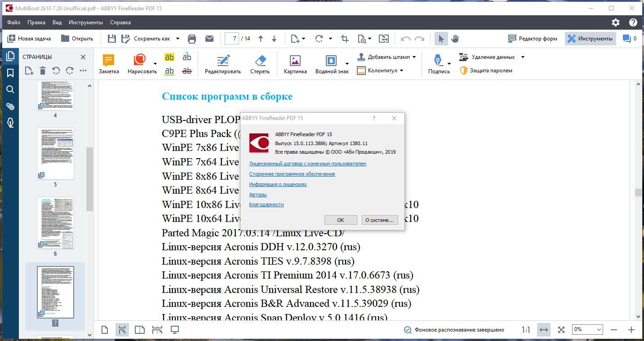Print the document with the printer icon
Screen dimensions: 644x341
click(192, 39)
